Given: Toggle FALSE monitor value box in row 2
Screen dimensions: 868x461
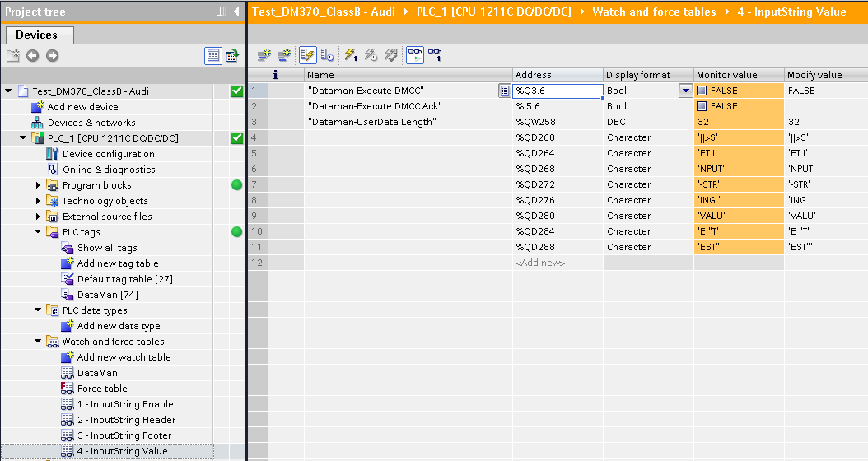Looking at the screenshot, I should (702, 106).
